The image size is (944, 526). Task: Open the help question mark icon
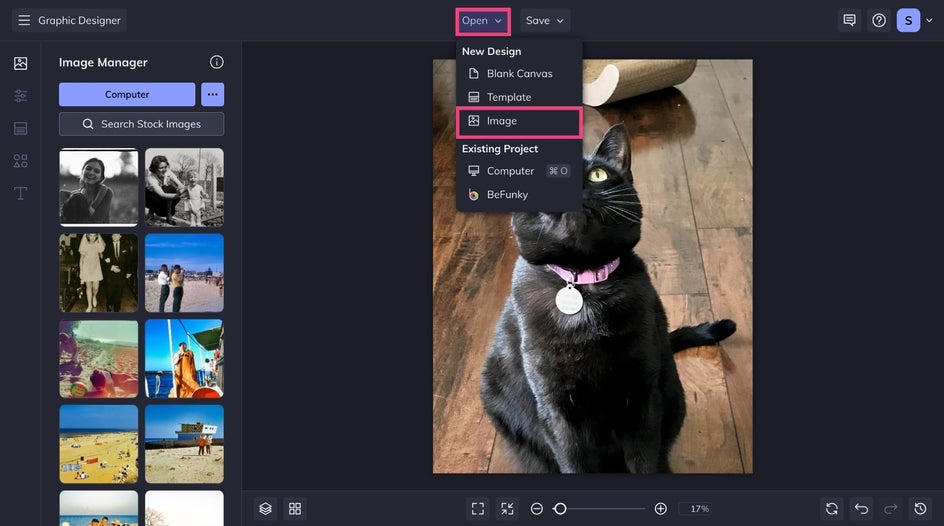[x=879, y=20]
